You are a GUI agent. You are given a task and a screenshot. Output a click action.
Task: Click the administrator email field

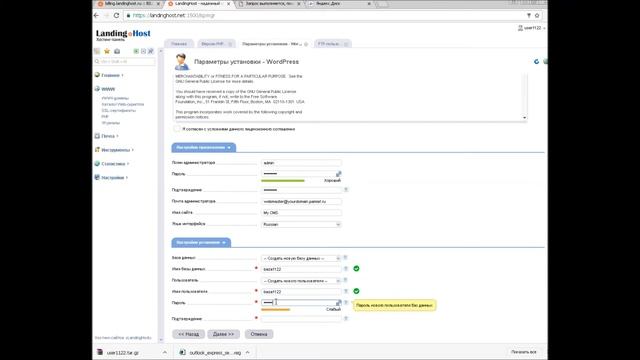click(301, 202)
